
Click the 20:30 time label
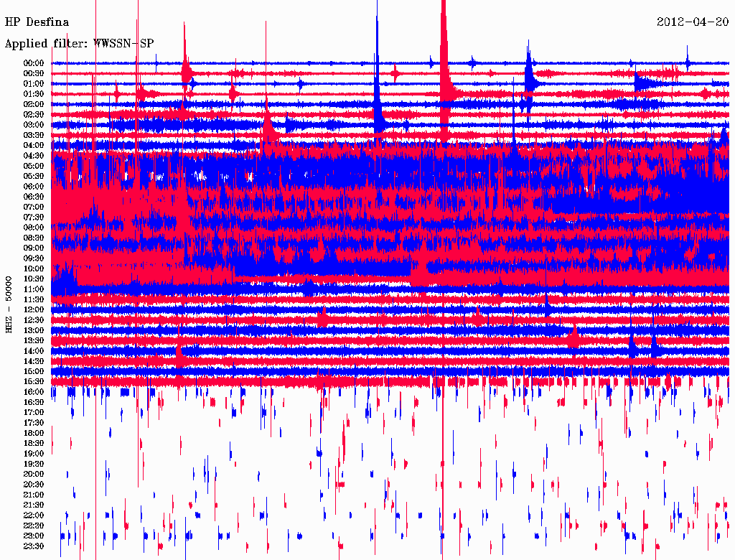pos(34,485)
